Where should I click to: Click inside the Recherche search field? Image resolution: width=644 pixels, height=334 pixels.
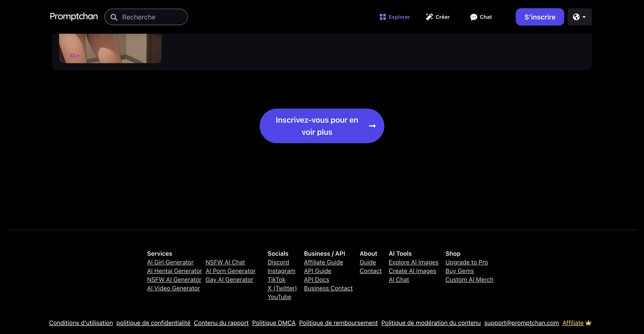[146, 17]
